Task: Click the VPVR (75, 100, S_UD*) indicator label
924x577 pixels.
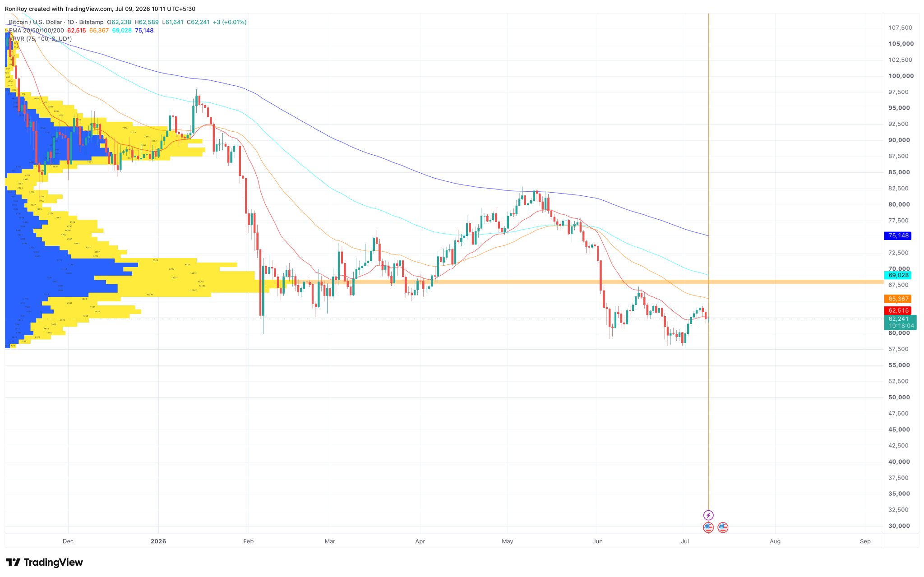Action: [x=40, y=39]
